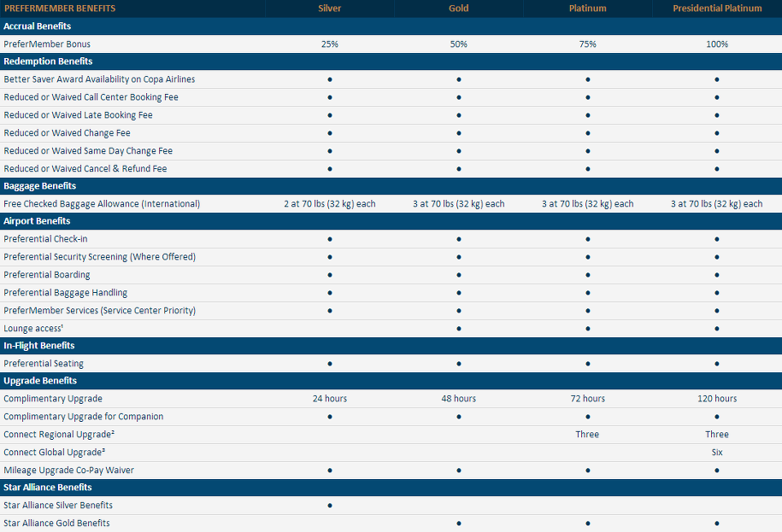
Task: Click Reduced or Waived Late Booking Fee
Action: (x=78, y=115)
